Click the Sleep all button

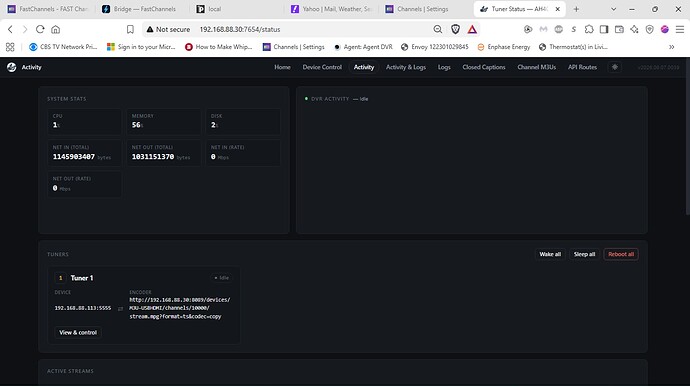click(584, 254)
